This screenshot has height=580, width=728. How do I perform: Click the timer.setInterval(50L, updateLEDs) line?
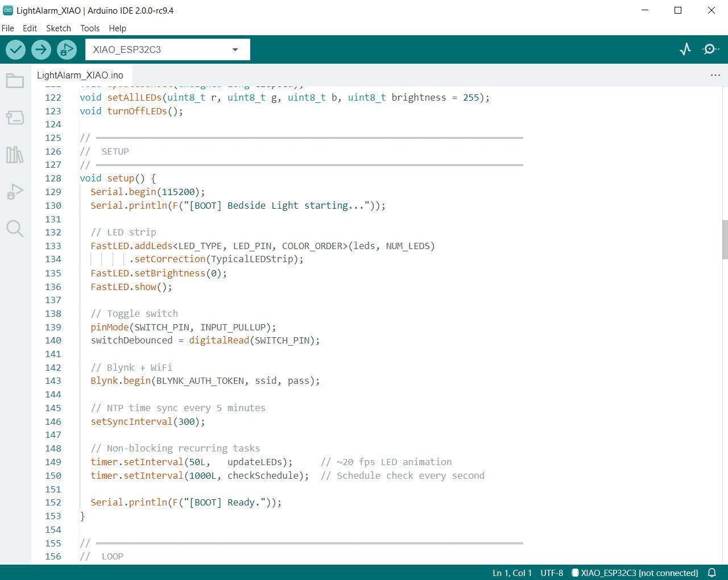click(x=192, y=462)
